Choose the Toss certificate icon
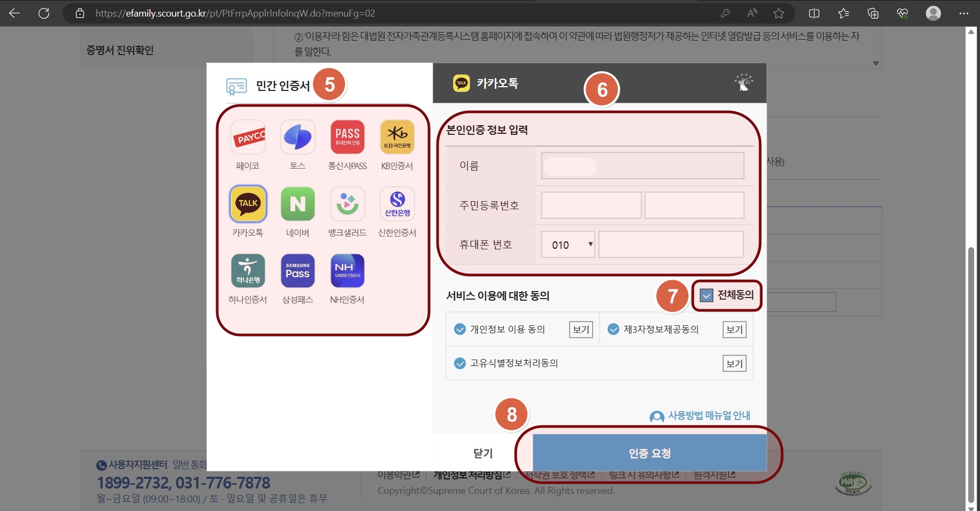Screen dimensions: 980x511 (x=298, y=137)
